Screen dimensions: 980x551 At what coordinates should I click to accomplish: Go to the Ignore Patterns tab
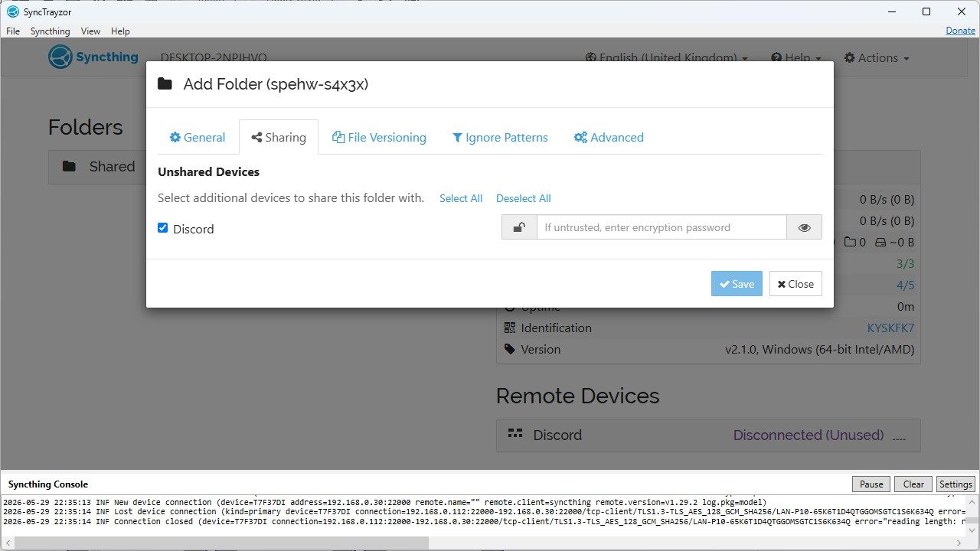point(500,138)
